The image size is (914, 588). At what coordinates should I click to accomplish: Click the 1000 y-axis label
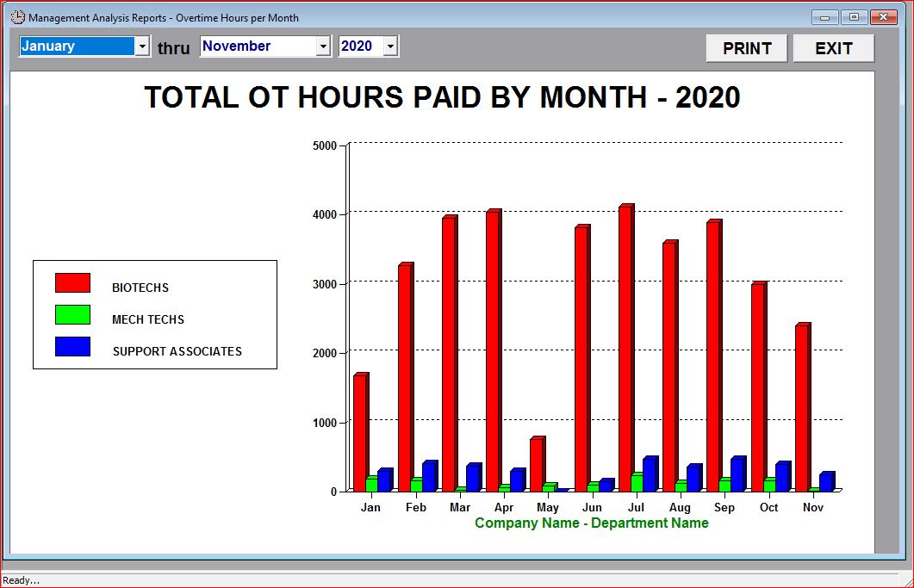(x=325, y=423)
